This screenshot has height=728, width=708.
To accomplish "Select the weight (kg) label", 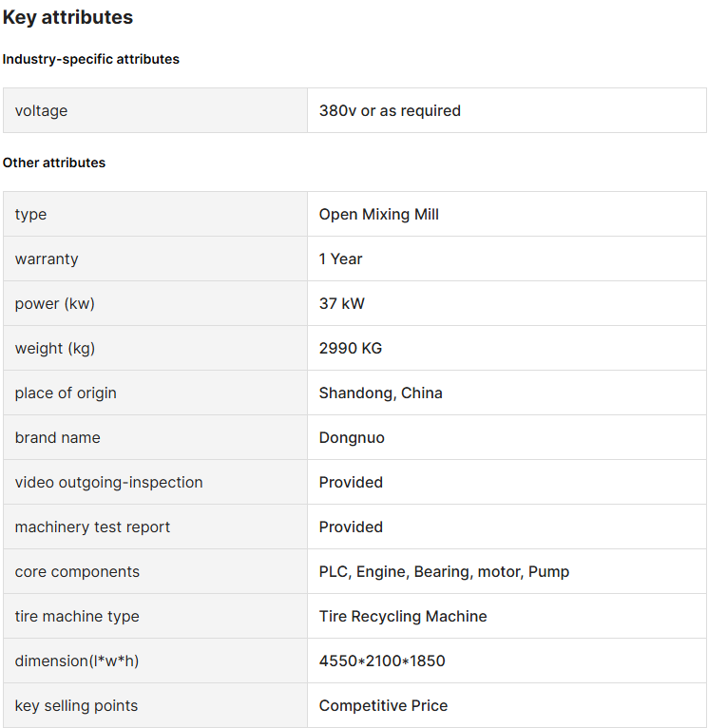I will pos(55,349).
